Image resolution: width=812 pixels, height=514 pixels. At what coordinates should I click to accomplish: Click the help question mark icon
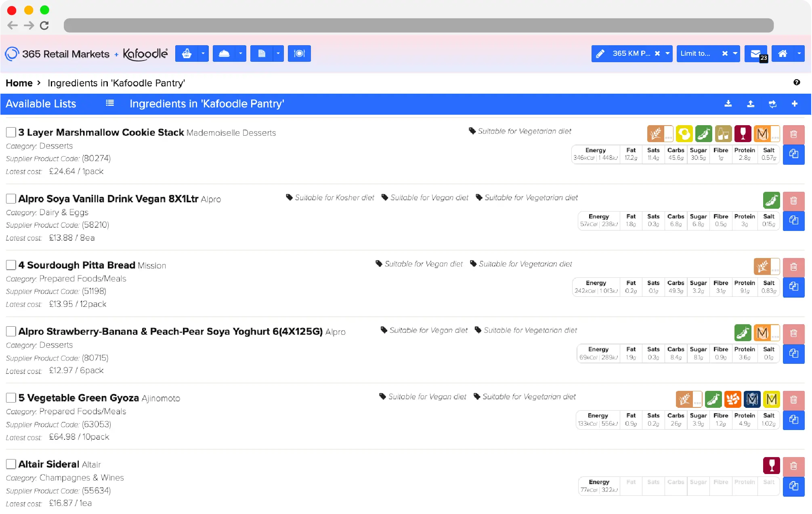797,82
